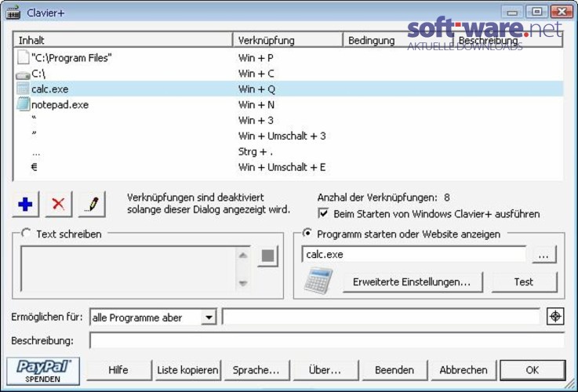
Task: Select the Text schreiben radio option
Action: point(26,233)
